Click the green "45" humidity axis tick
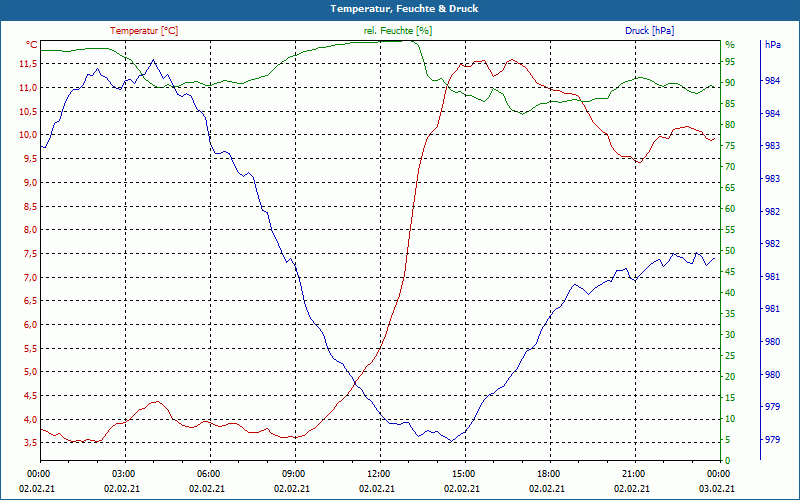 (730, 272)
